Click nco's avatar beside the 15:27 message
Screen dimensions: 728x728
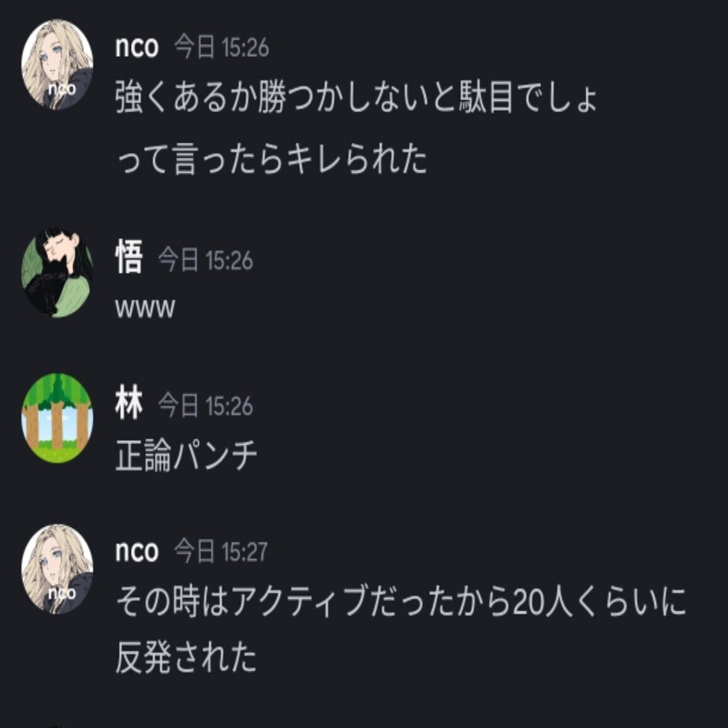click(57, 569)
